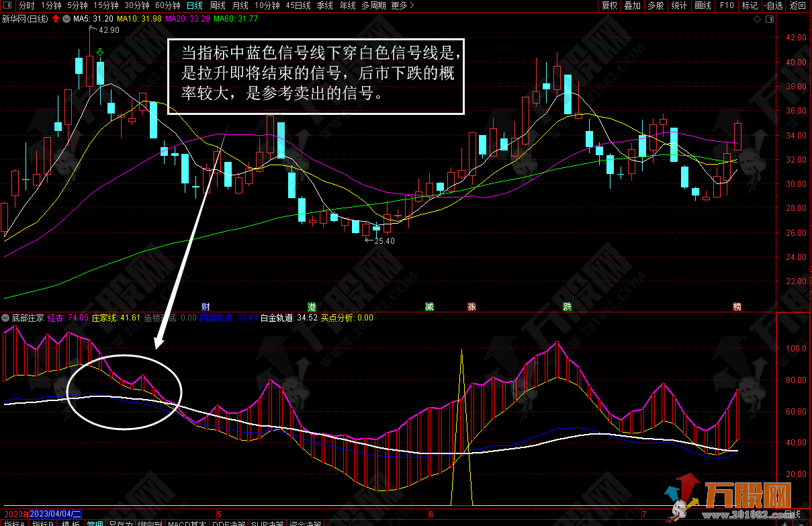
Task: Select the 5分钟 period
Action: pyautogui.click(x=77, y=5)
